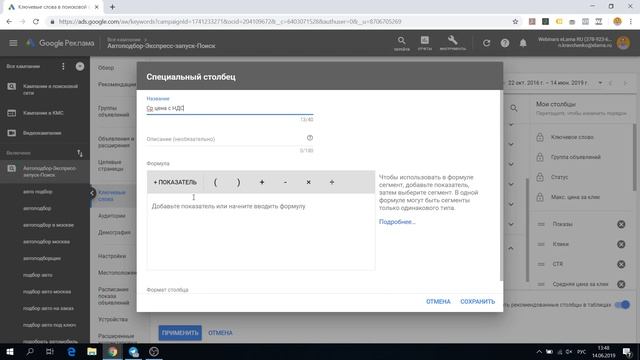Open File Explorer from taskbar

click(x=92, y=351)
